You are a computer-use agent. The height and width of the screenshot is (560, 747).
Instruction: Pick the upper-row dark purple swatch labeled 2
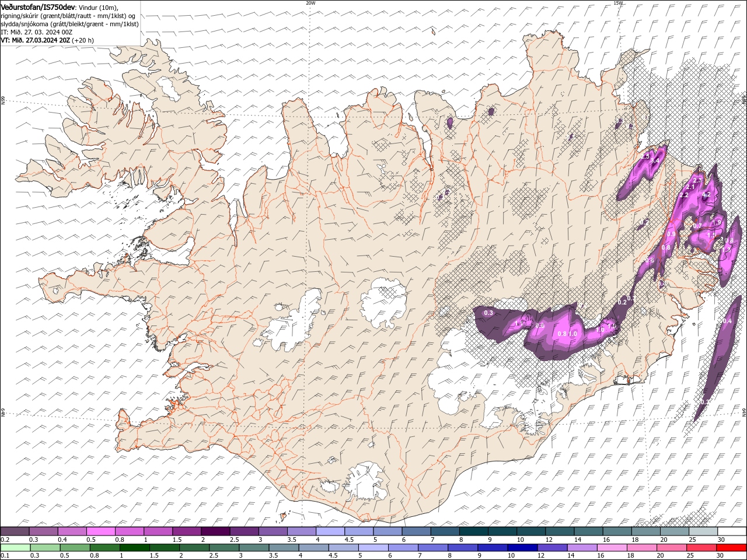(x=215, y=531)
